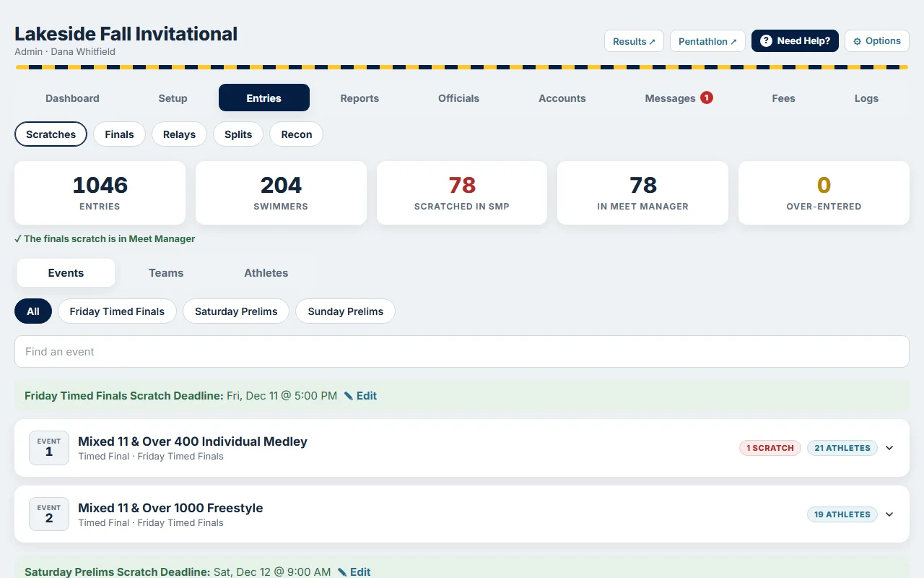Select the Entries tab

tap(264, 98)
